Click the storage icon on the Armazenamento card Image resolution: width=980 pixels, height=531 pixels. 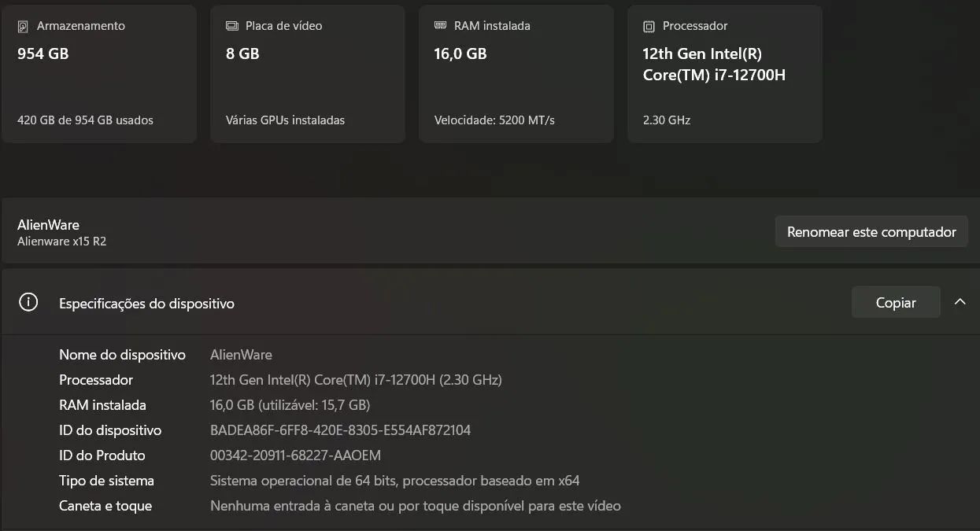point(21,25)
